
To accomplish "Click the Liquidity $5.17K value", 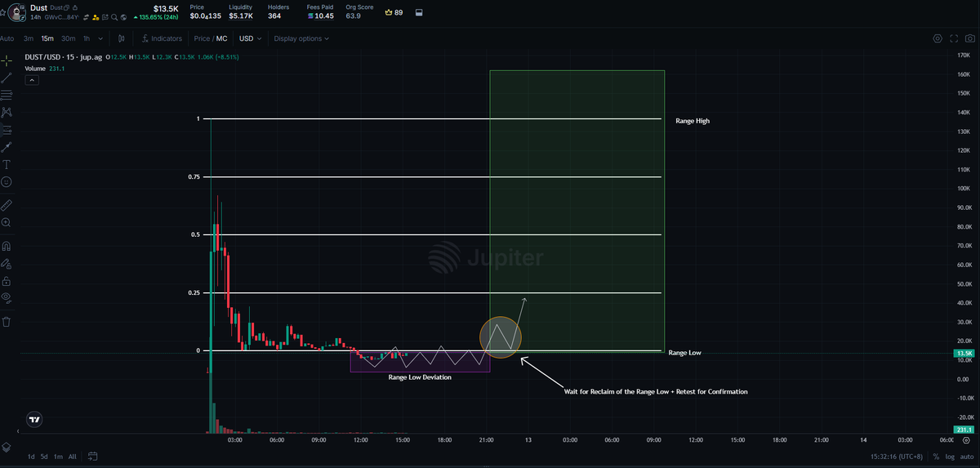I will point(242,16).
